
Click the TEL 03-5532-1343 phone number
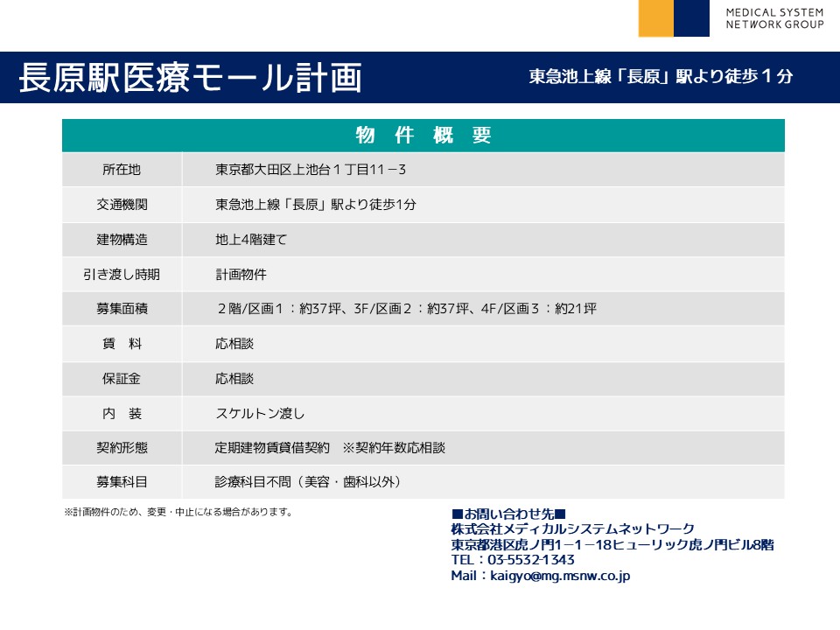tap(513, 560)
